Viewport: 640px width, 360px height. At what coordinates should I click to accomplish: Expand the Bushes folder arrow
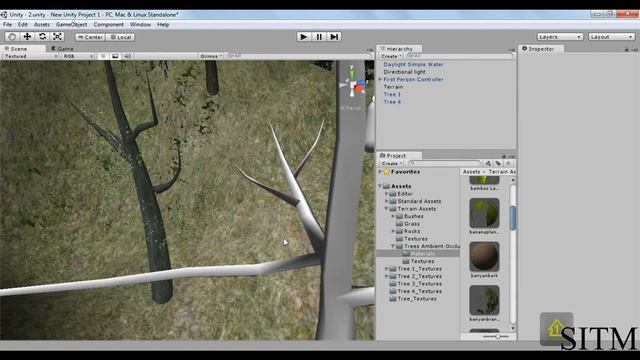click(x=393, y=216)
